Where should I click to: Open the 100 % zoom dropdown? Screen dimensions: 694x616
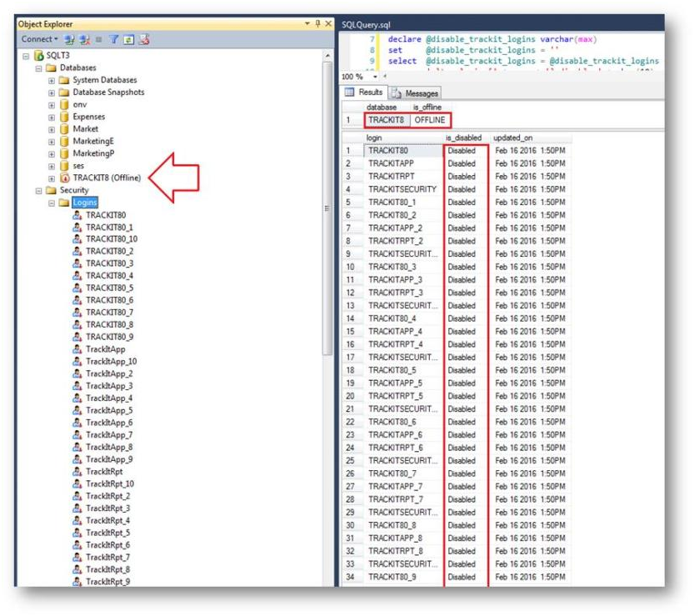(x=375, y=77)
